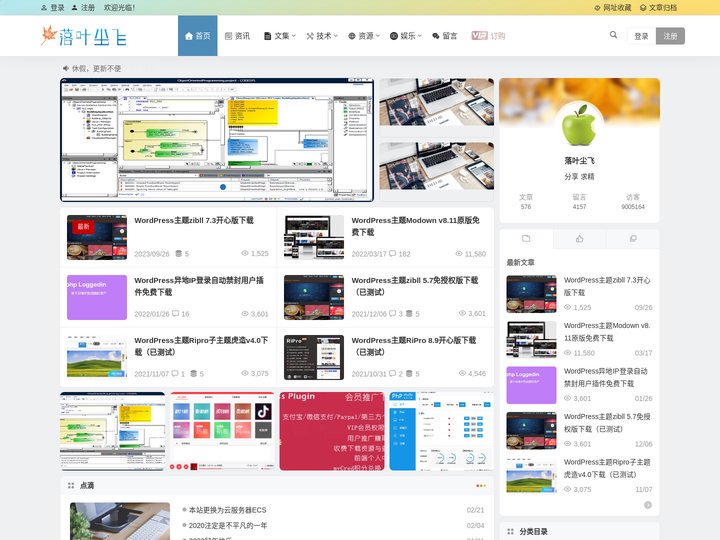This screenshot has height=540, width=720.
Task: Select the thumbs-up icon tab in sidebar widget
Action: [x=579, y=238]
